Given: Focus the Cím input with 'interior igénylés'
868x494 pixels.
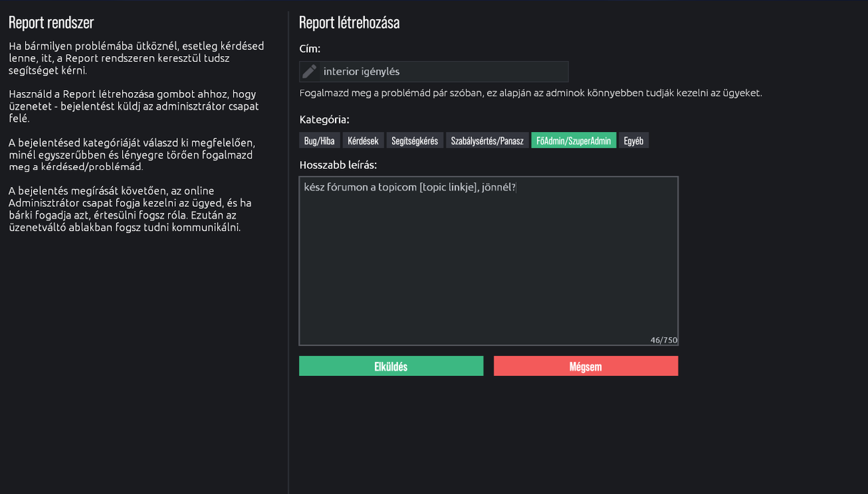Looking at the screenshot, I should 434,71.
